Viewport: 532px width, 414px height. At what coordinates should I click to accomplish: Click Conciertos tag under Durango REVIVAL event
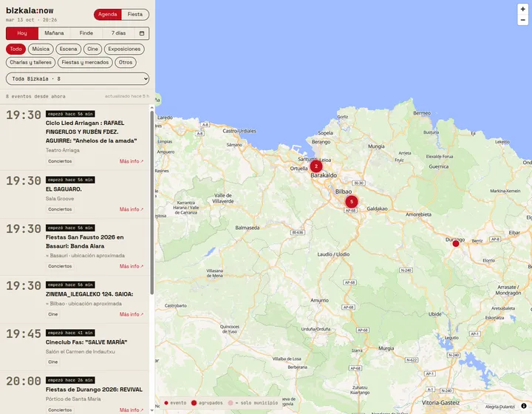tap(60, 410)
